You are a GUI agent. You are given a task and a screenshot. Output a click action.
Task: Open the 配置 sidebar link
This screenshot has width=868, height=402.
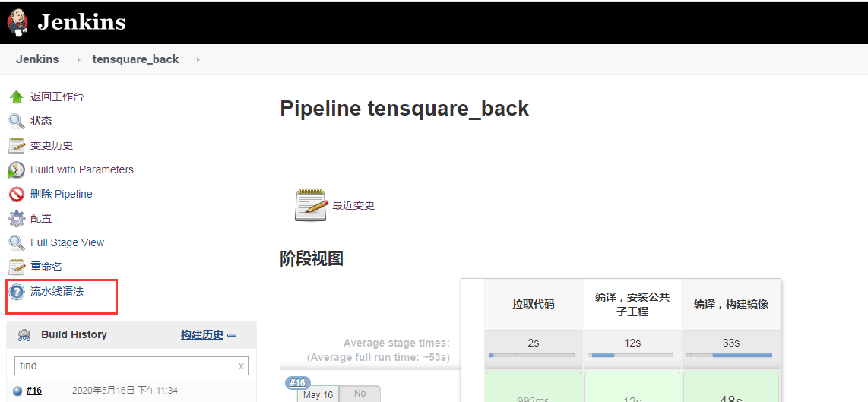(x=41, y=218)
